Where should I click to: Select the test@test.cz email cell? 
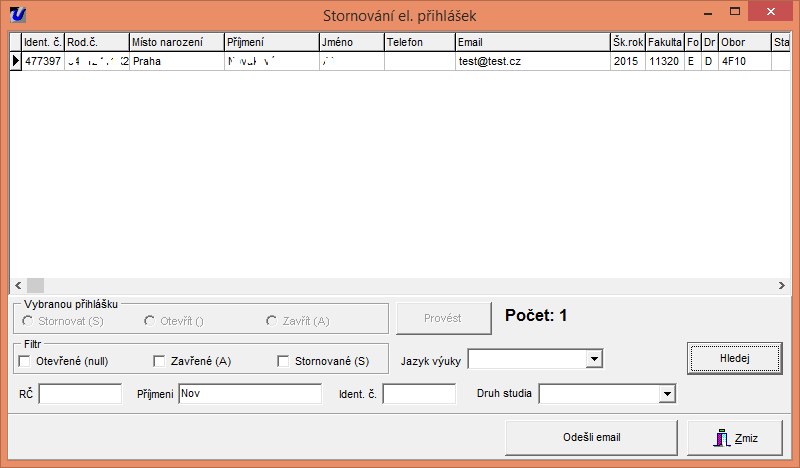coord(531,61)
